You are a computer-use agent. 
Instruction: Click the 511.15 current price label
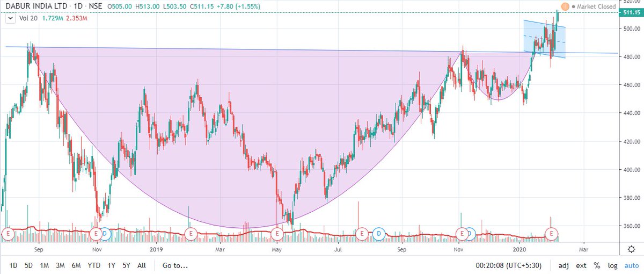631,12
